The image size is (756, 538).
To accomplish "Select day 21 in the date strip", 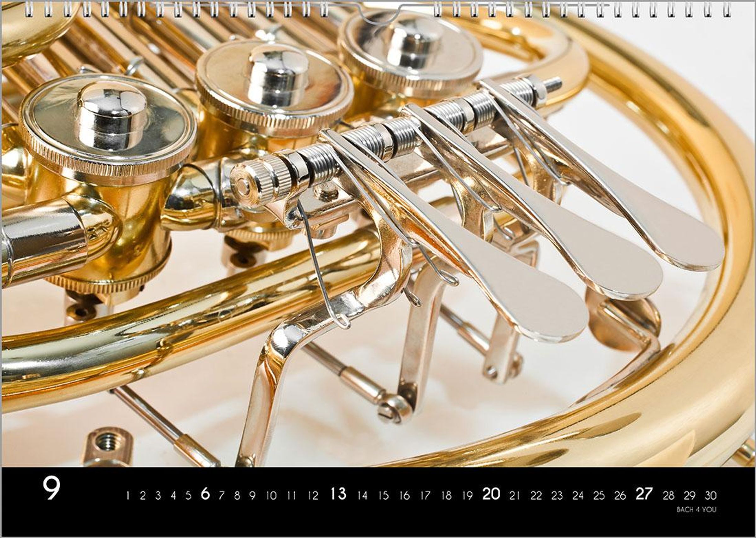I will tap(514, 495).
